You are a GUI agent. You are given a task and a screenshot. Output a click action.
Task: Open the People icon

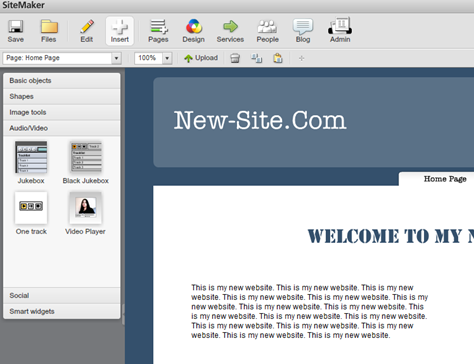[x=267, y=27]
